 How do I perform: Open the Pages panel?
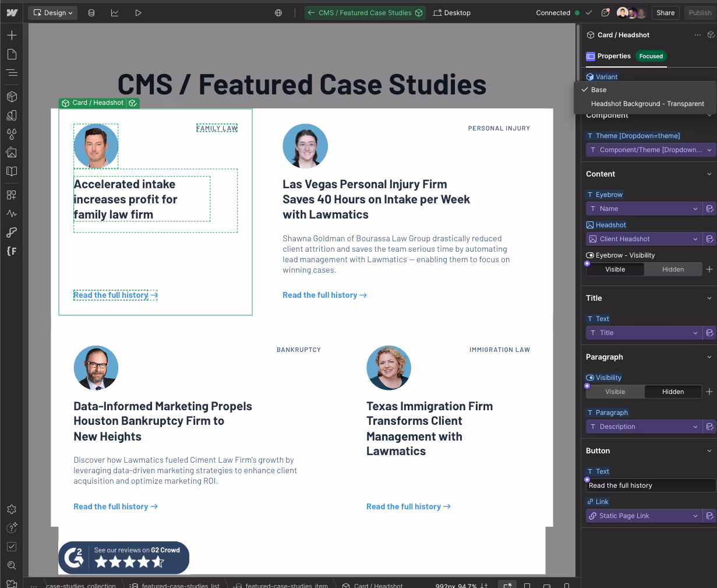click(12, 54)
